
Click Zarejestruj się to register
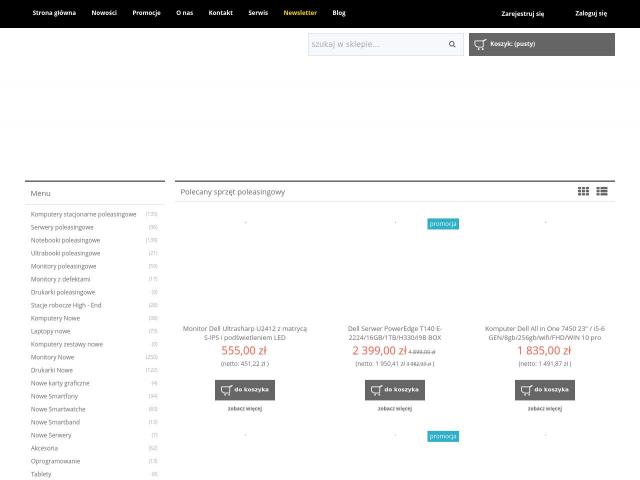(x=522, y=13)
